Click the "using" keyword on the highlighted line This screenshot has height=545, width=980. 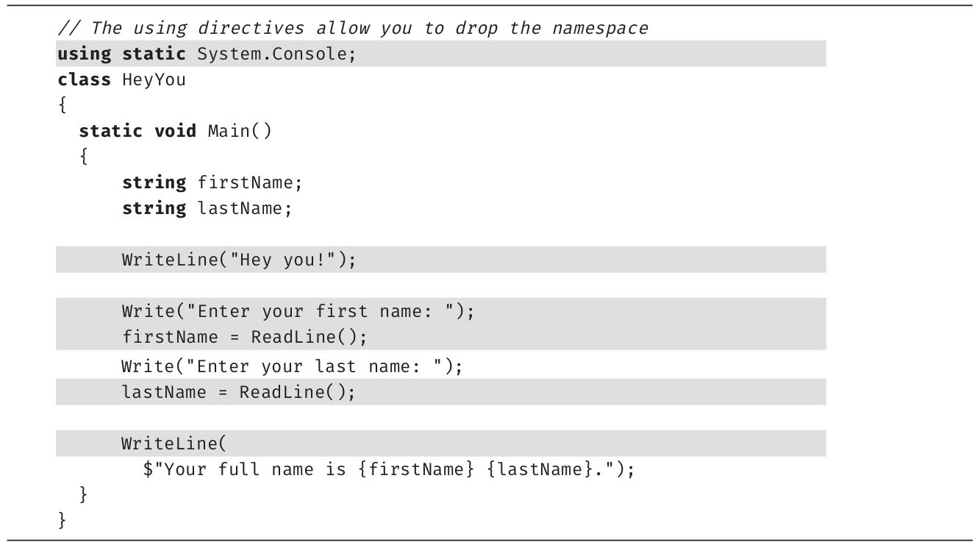84,54
